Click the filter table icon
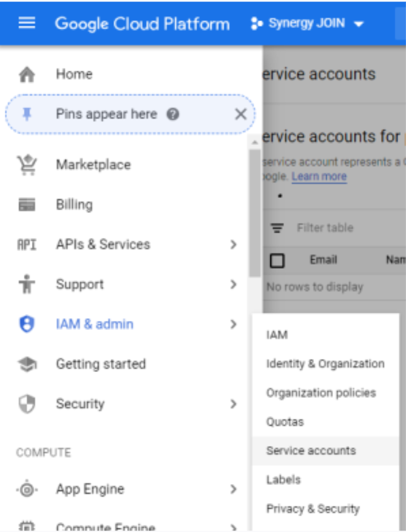 pos(277,228)
